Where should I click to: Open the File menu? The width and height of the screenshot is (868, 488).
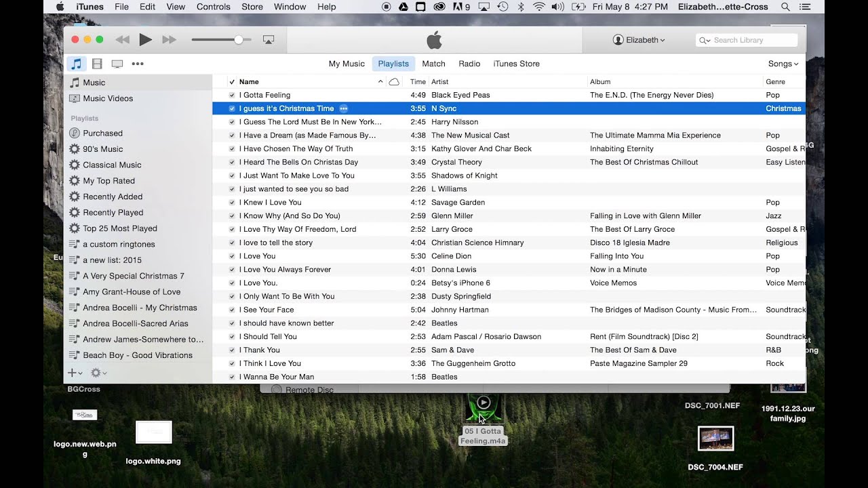[x=121, y=7]
